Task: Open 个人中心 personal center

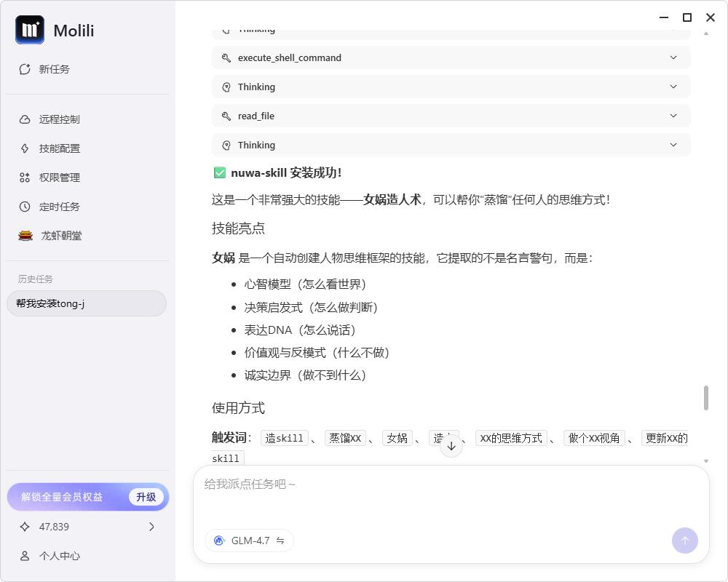Action: [59, 556]
